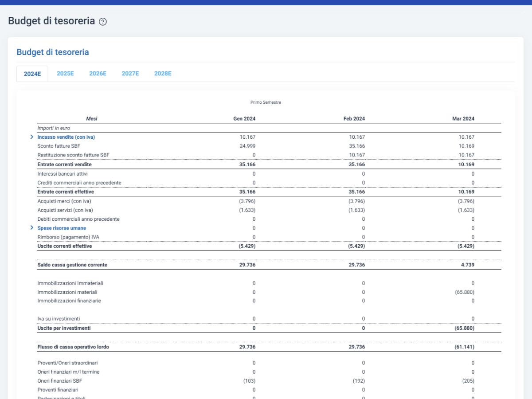Select Saldo cassa gestione corrente label

coord(72,265)
